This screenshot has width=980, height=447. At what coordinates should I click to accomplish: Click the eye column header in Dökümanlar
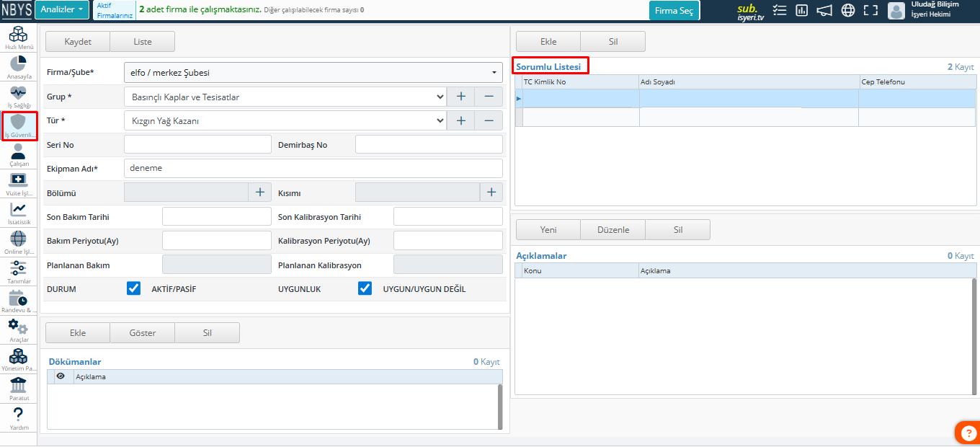(61, 376)
